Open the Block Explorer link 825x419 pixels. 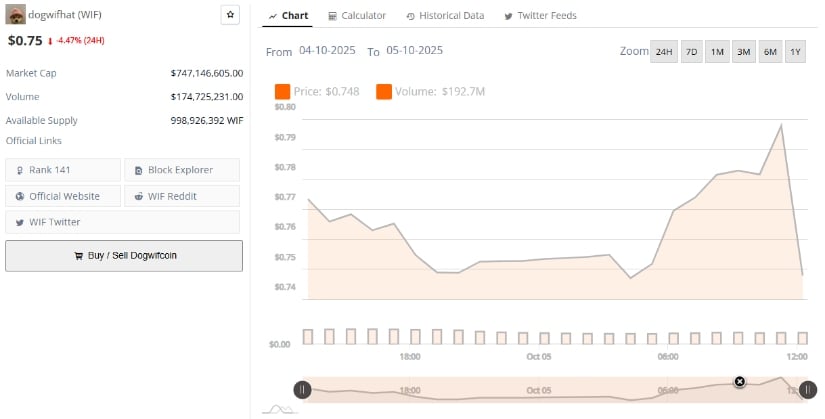181,170
